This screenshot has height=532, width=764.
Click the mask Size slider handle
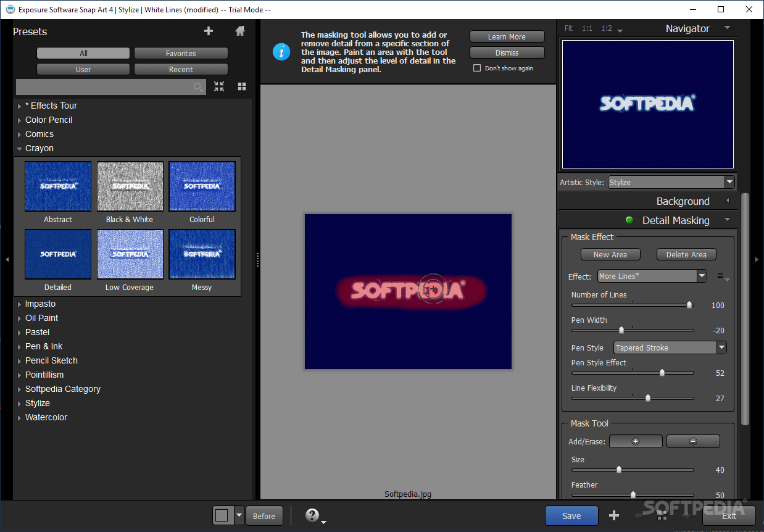pyautogui.click(x=619, y=470)
